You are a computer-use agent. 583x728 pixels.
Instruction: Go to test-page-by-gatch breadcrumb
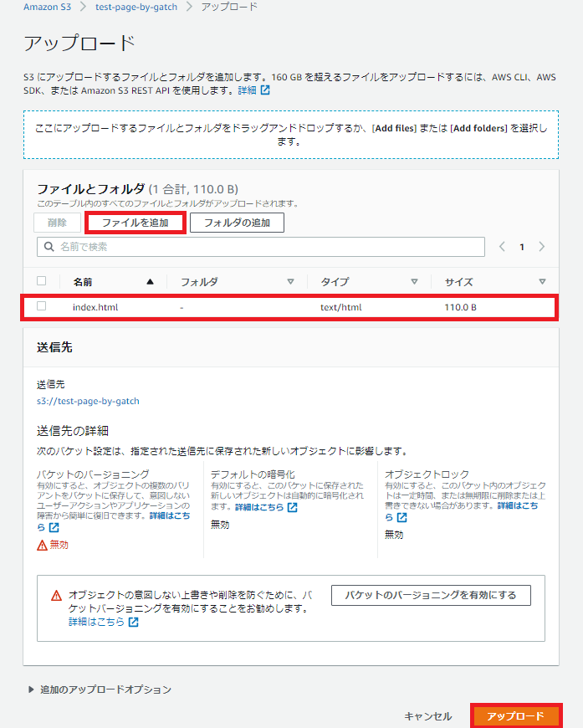click(136, 7)
